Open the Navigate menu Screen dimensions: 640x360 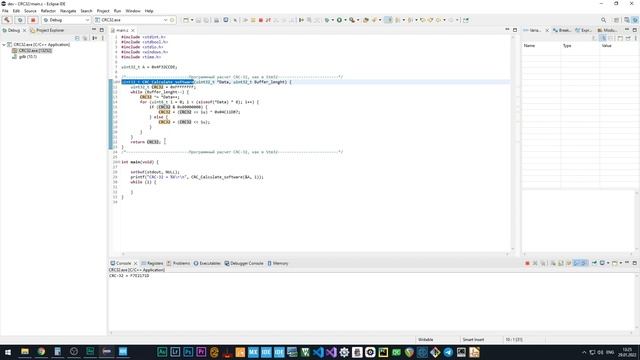68,11
